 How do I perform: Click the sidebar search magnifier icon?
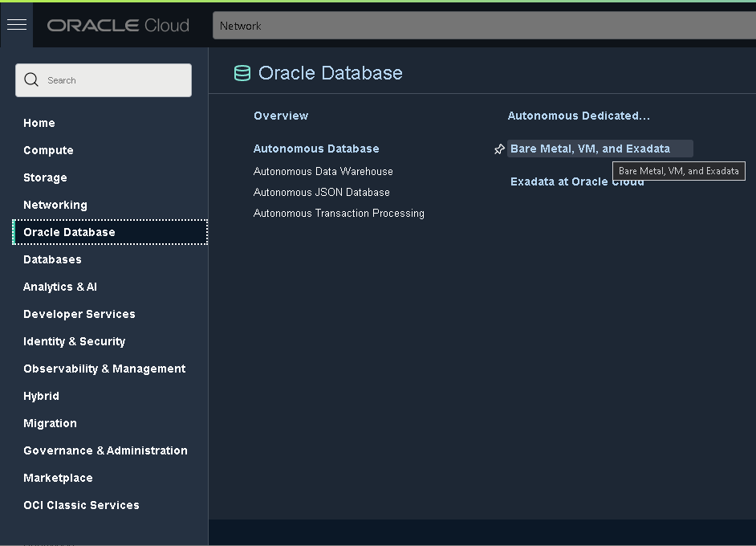31,79
